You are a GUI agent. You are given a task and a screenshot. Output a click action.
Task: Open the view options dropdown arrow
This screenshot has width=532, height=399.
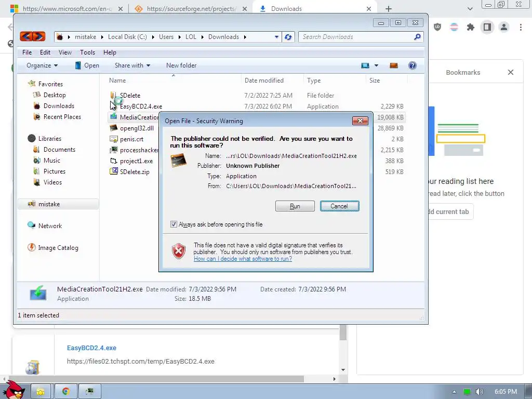[376, 65]
